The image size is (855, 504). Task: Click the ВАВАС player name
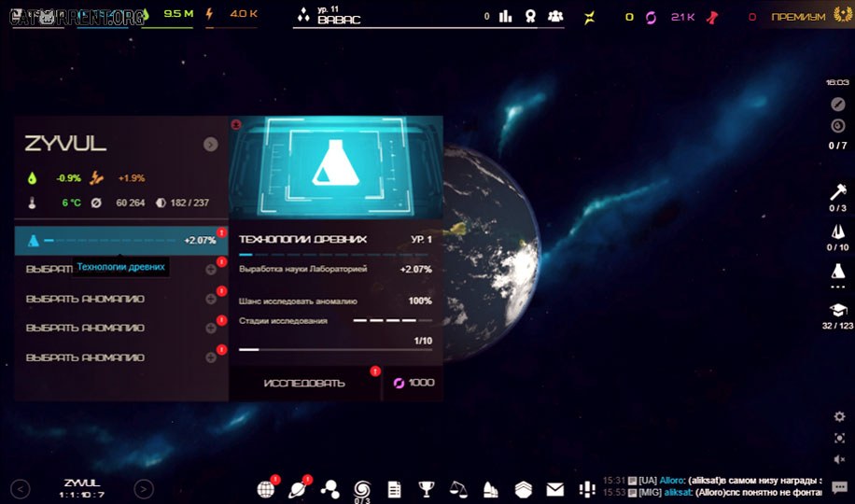point(339,21)
